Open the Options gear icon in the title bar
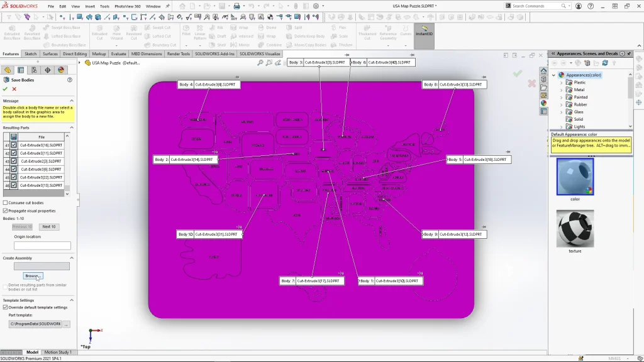Screen dimensions: 644x362 pos(315,6)
